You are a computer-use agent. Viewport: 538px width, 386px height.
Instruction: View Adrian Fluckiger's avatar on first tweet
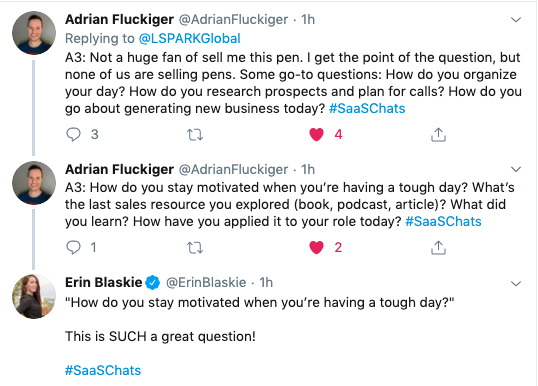[34, 33]
